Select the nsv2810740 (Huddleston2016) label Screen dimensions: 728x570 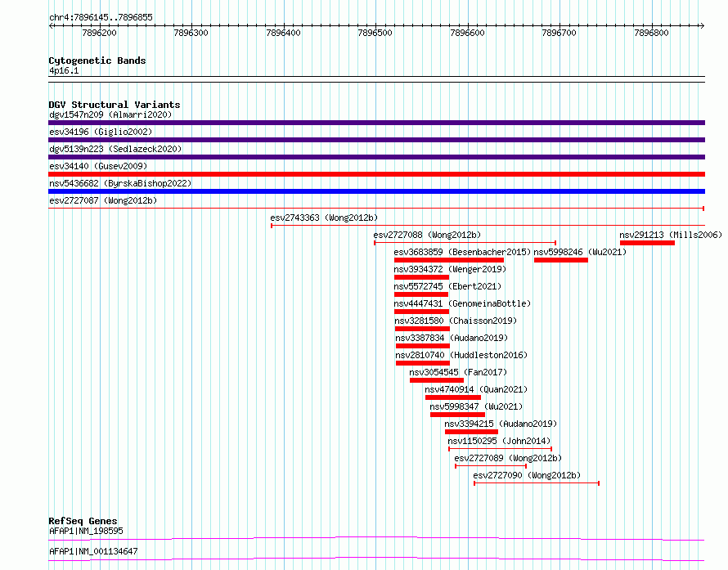(461, 355)
